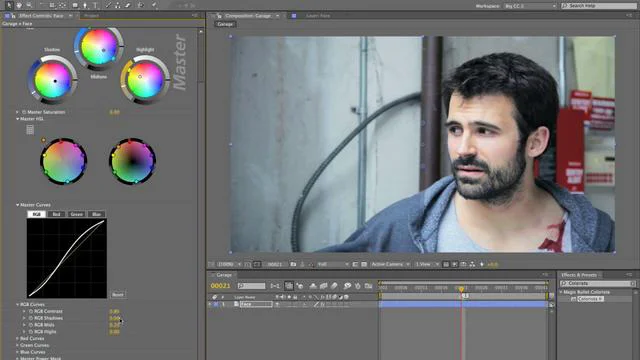640x360 pixels.
Task: Click the graph editor icon in timeline
Action: pyautogui.click(x=368, y=286)
